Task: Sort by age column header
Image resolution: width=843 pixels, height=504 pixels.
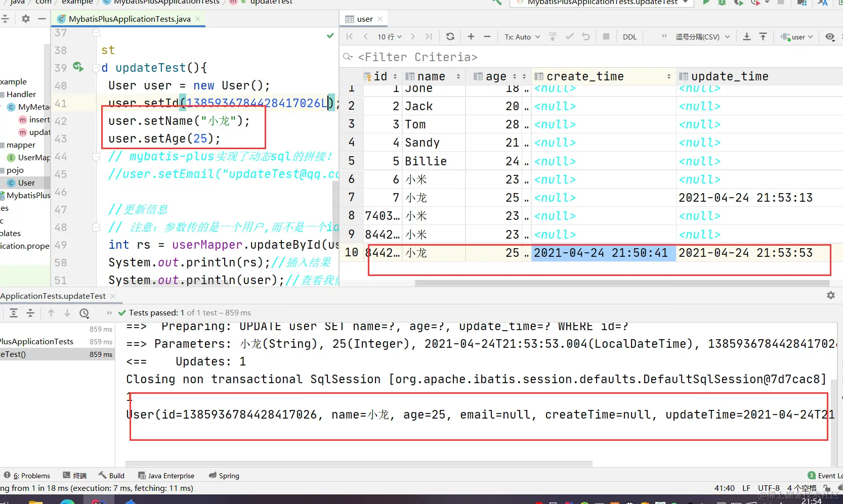Action: pyautogui.click(x=496, y=76)
